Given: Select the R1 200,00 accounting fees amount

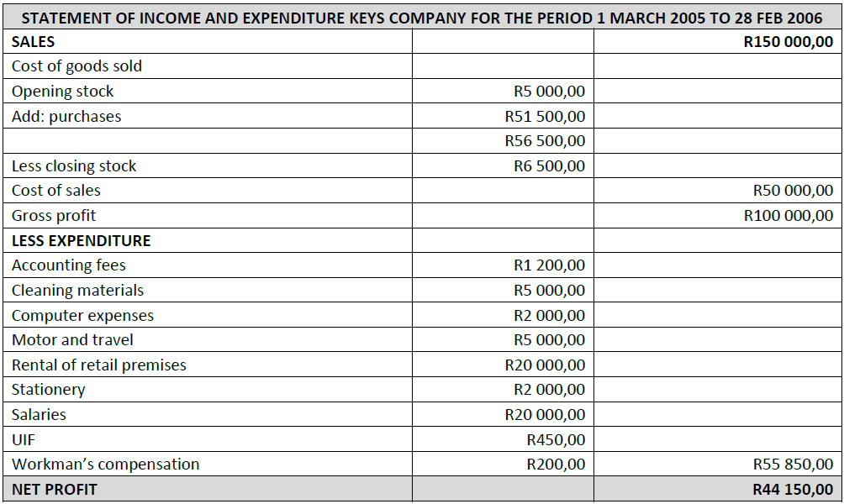Looking at the screenshot, I should coord(549,265).
